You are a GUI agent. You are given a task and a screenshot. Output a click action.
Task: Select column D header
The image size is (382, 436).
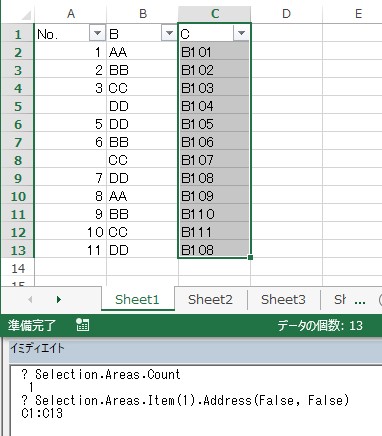point(286,14)
